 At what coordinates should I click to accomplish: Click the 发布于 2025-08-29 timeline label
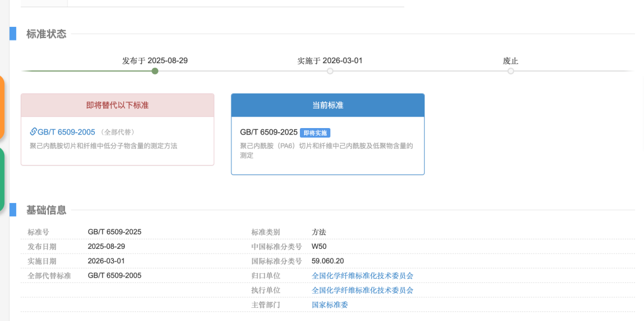(x=155, y=60)
